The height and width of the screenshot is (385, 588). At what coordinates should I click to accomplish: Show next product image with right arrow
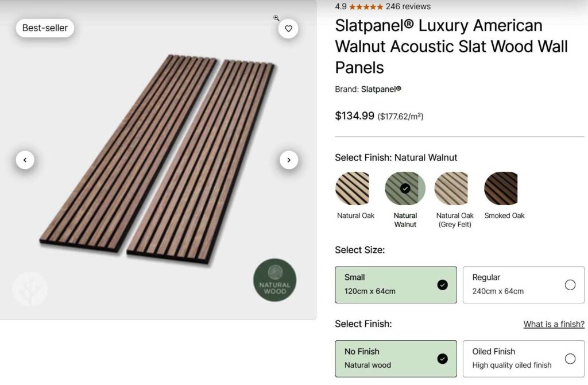pos(289,160)
